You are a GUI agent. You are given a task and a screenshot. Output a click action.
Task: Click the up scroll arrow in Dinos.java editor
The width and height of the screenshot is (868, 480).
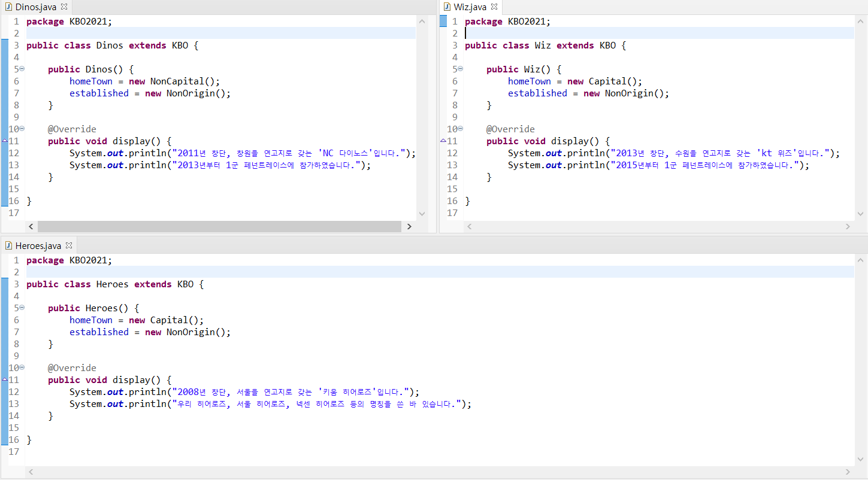(x=422, y=21)
